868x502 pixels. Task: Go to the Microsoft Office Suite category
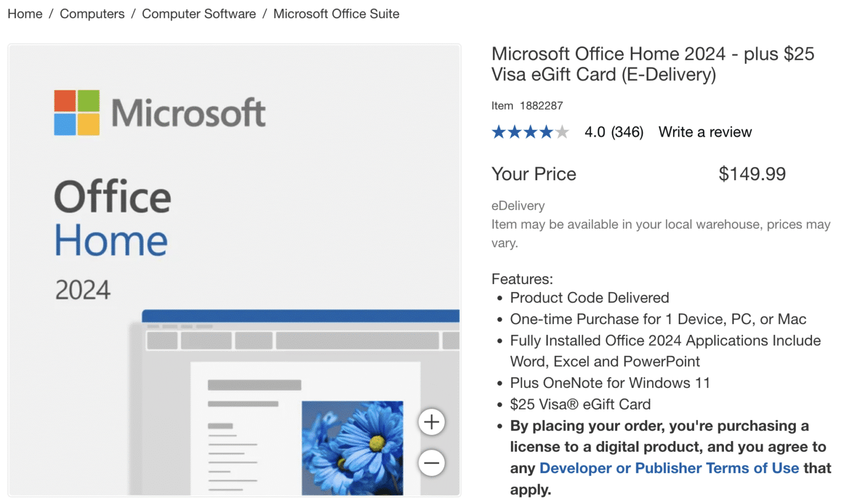pyautogui.click(x=336, y=14)
